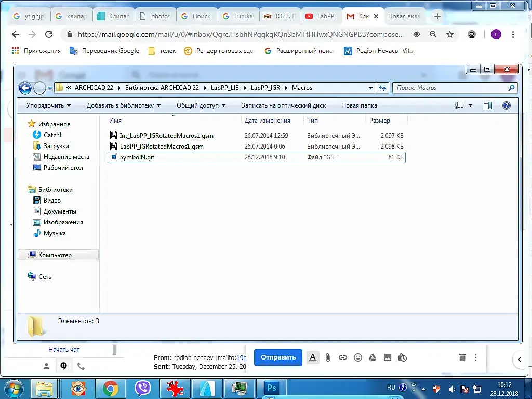The height and width of the screenshot is (399, 532).
Task: Select Int_LabPP_IGRotatedMacros1.gsm file
Action: click(x=257, y=136)
